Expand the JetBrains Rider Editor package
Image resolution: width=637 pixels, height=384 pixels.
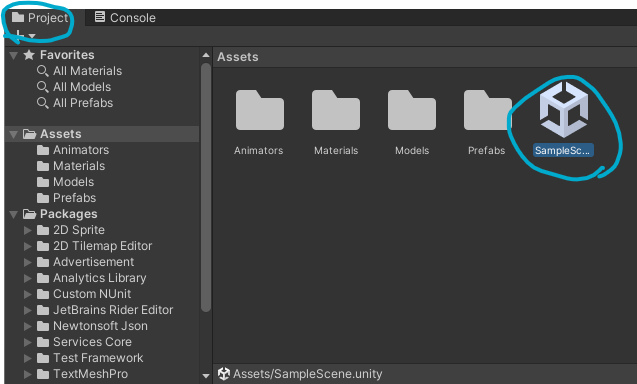coord(28,310)
